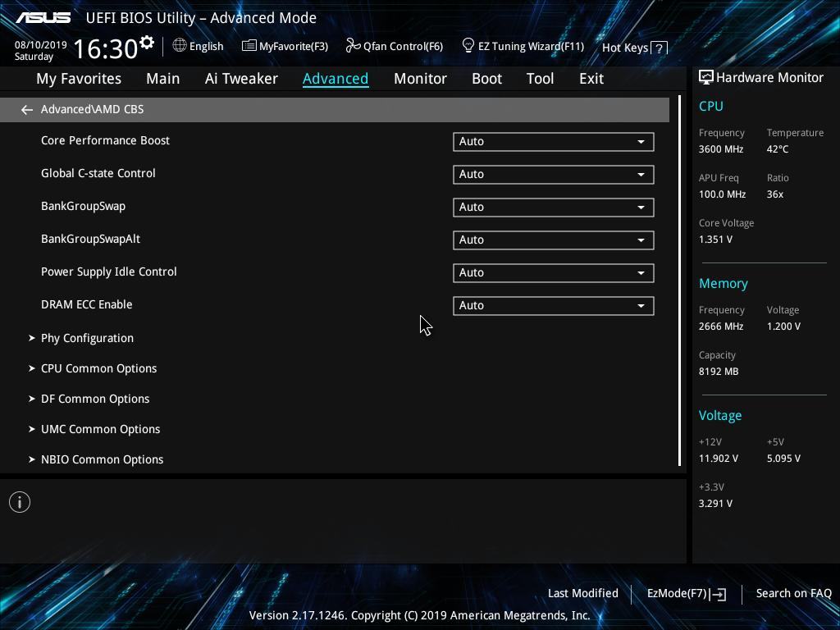Switch to the Monitor tab

tap(420, 79)
